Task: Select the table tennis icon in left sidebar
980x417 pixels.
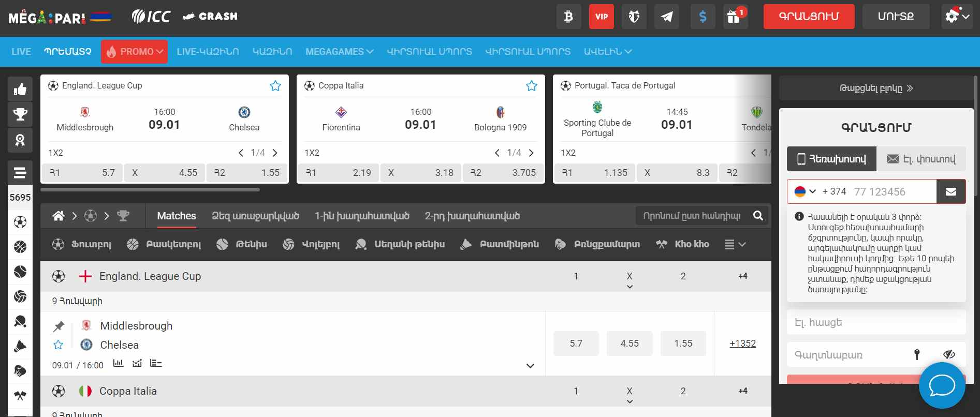Action: tap(20, 321)
